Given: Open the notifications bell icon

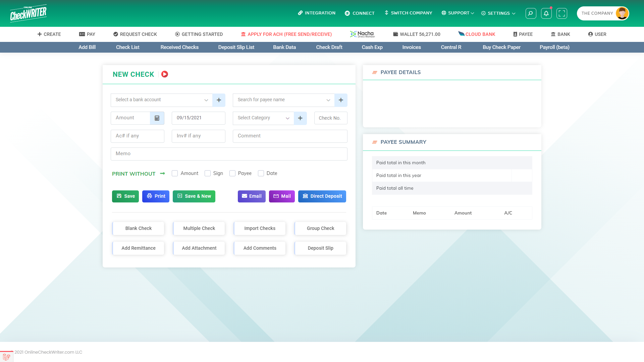Looking at the screenshot, I should tap(546, 13).
